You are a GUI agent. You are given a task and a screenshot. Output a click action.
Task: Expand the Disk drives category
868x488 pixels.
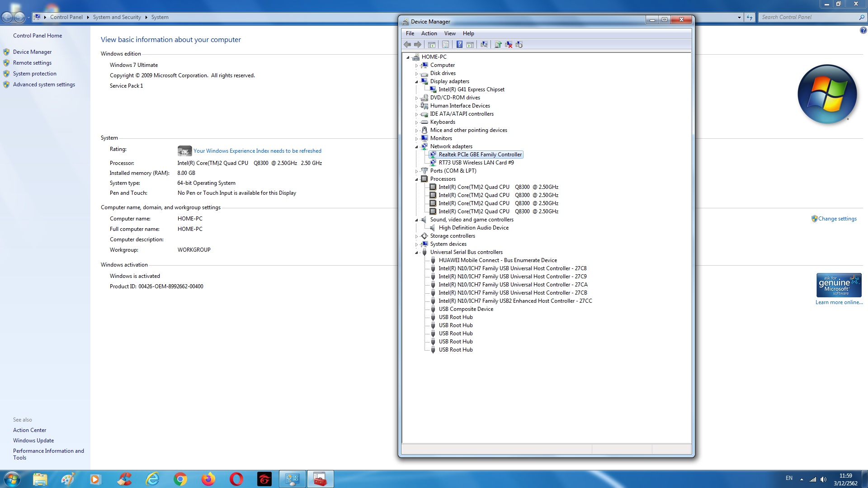416,74
